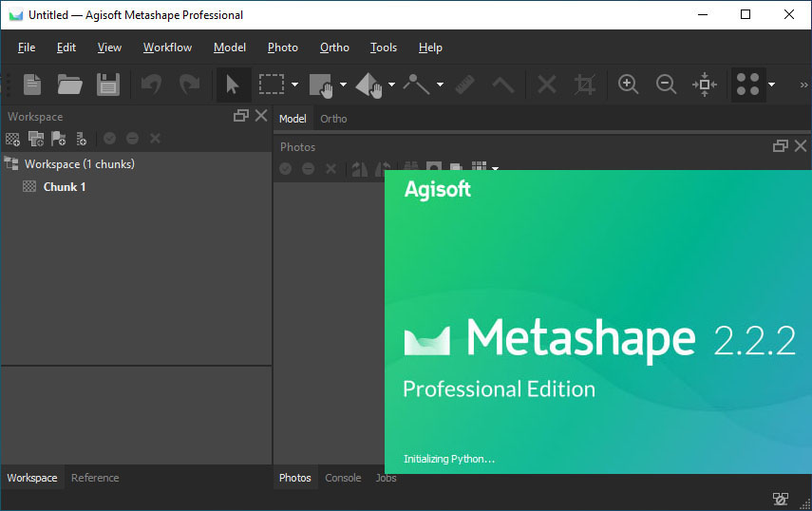Open the Photo menu
The height and width of the screenshot is (511, 812).
[x=283, y=47]
